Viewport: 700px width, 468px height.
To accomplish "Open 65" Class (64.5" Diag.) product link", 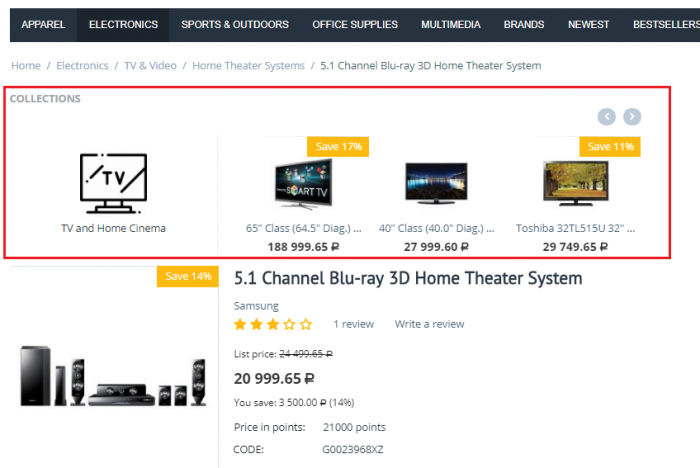I will 304,228.
